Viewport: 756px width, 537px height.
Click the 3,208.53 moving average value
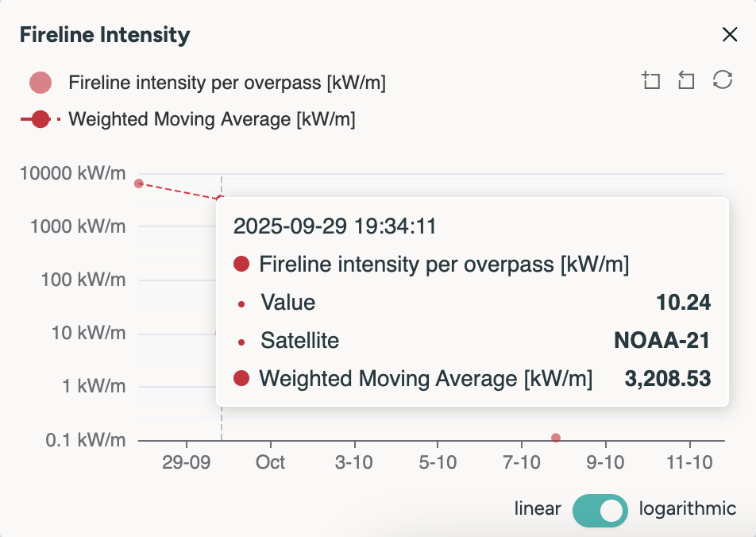point(667,379)
